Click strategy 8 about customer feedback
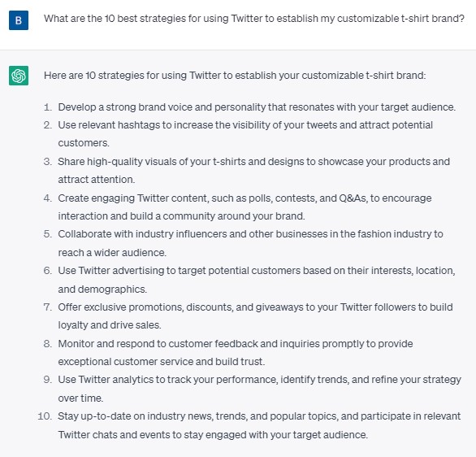The width and height of the screenshot is (476, 457). [x=236, y=352]
